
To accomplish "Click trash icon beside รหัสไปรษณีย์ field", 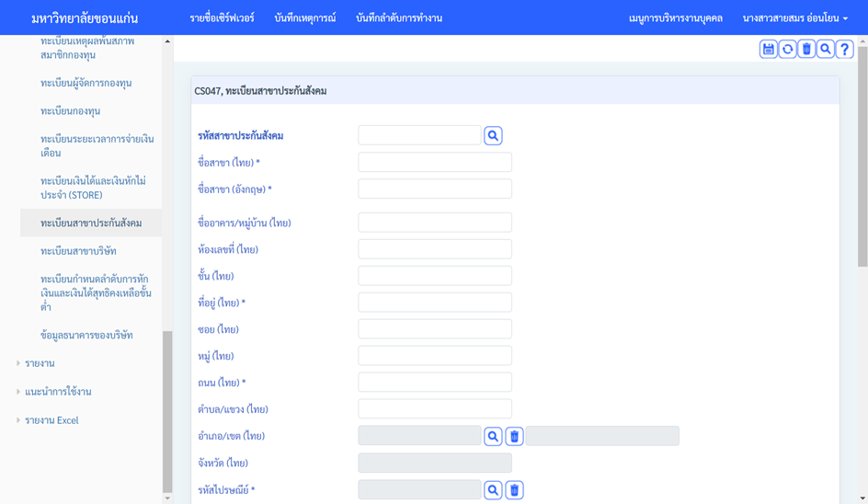I will [514, 490].
